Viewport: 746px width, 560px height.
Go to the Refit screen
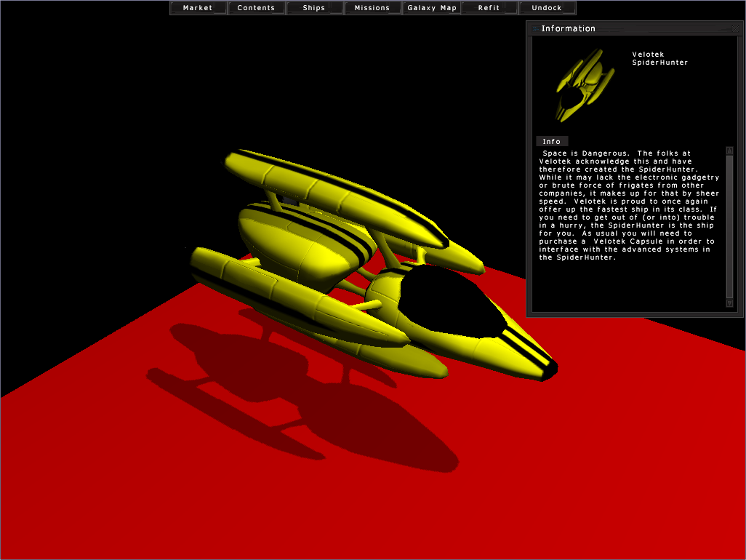click(x=489, y=8)
